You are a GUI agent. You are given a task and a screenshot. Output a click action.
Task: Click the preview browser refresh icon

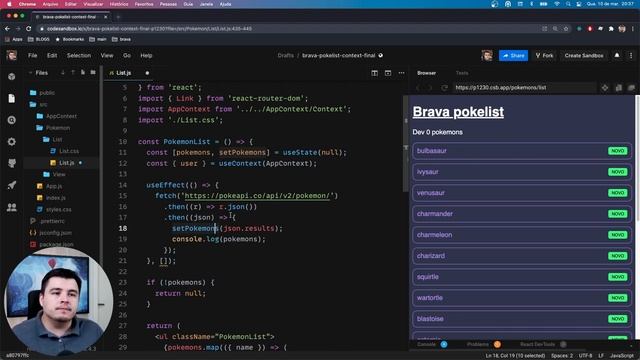pyautogui.click(x=444, y=87)
